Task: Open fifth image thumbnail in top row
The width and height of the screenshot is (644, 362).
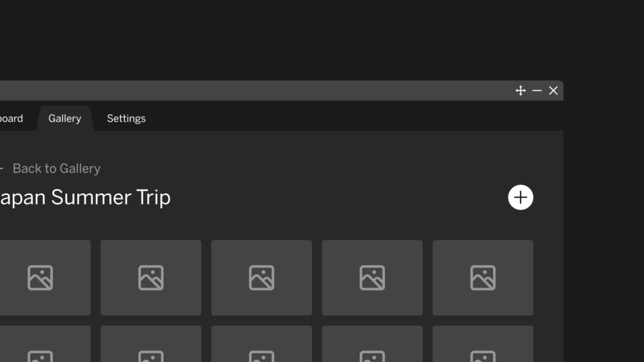Action: (483, 278)
